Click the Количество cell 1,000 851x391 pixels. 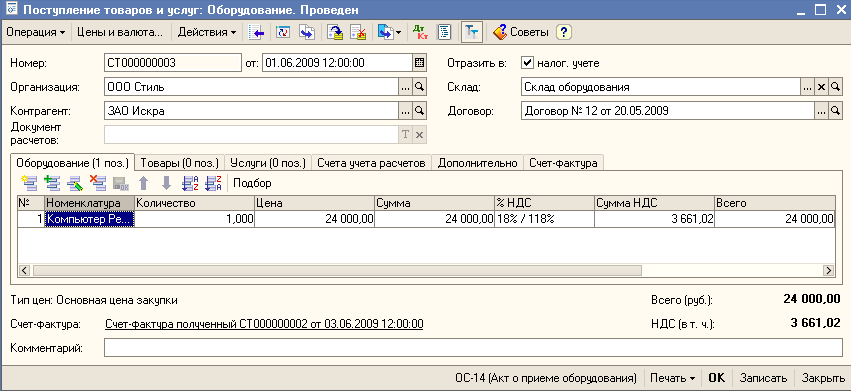tap(194, 219)
